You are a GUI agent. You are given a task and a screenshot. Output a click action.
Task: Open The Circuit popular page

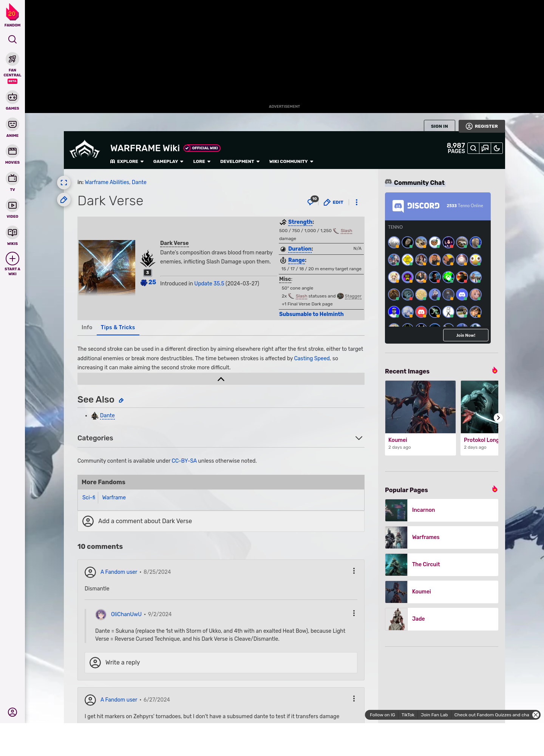pos(442,565)
